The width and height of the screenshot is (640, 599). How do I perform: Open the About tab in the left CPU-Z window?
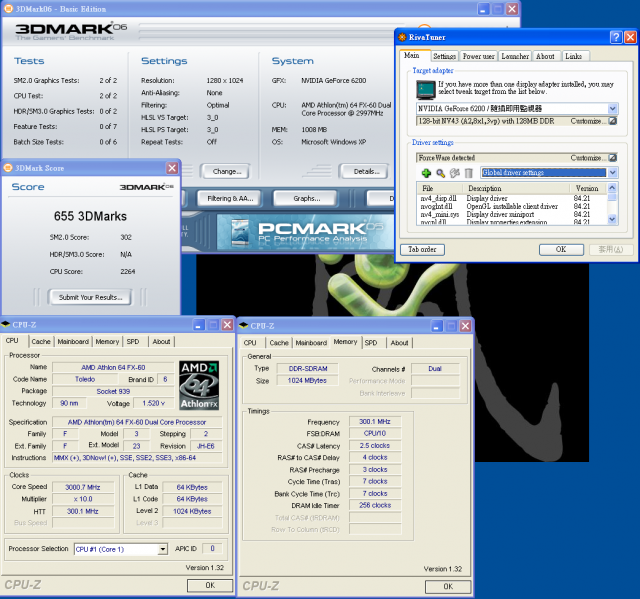pyautogui.click(x=161, y=342)
